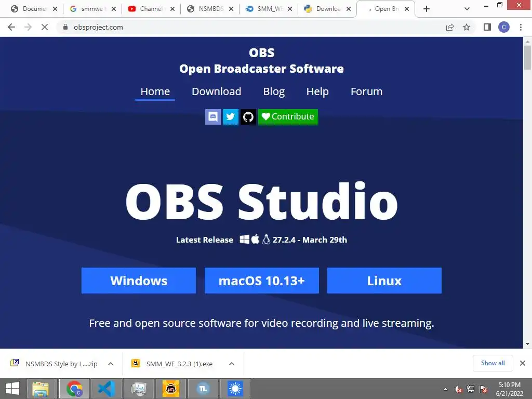Open a new browser tab

click(x=427, y=9)
